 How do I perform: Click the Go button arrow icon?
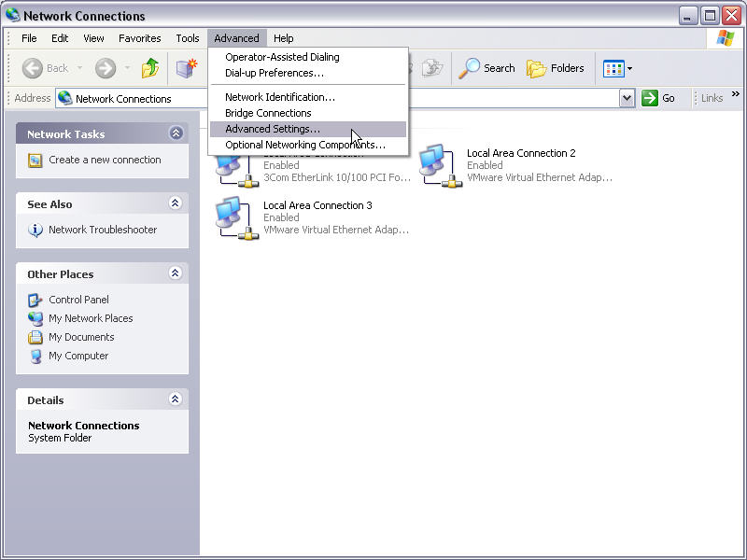click(x=649, y=98)
